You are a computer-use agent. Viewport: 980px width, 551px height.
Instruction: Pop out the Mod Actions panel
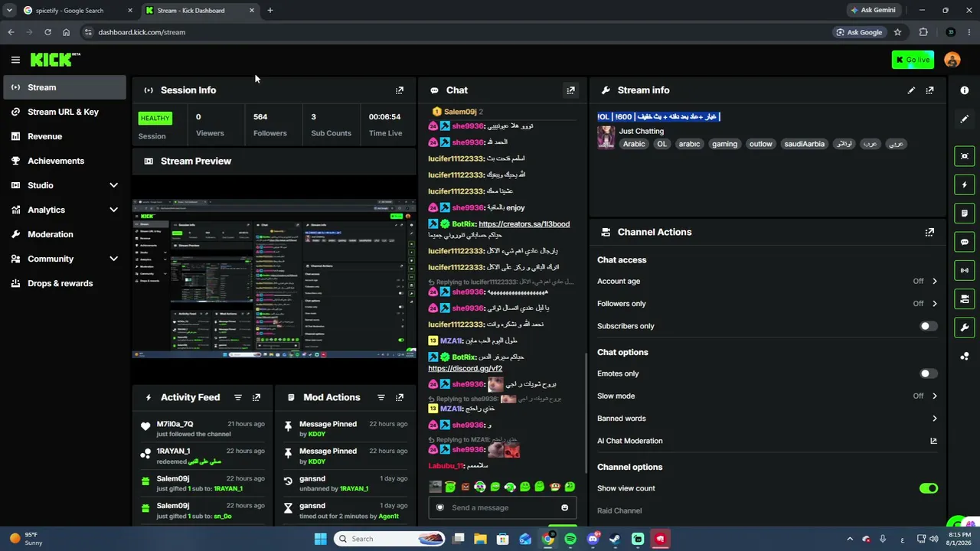399,397
